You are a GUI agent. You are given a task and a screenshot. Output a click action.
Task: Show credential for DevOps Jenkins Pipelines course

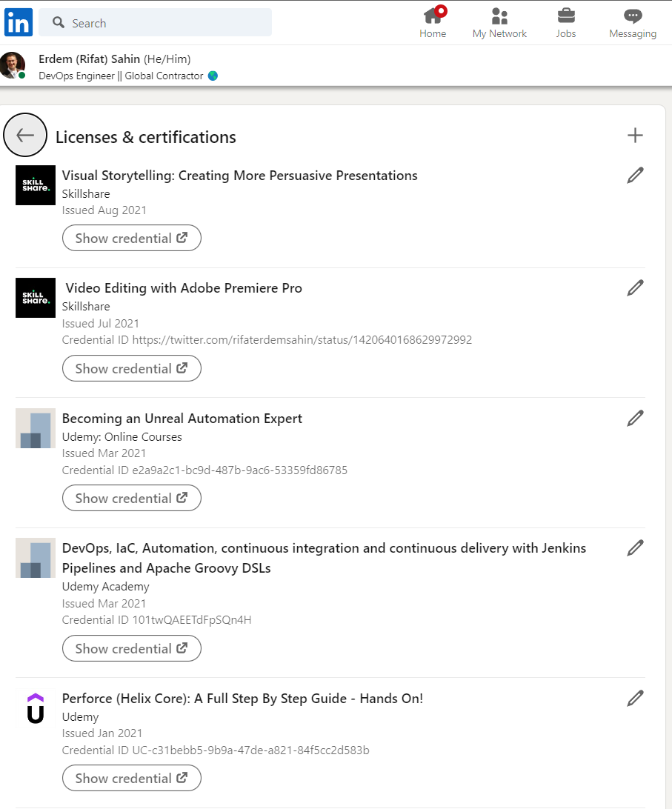pyautogui.click(x=132, y=648)
